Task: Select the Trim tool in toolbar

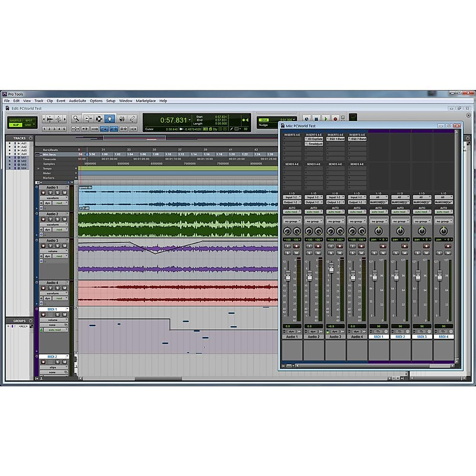Action: 88,119
